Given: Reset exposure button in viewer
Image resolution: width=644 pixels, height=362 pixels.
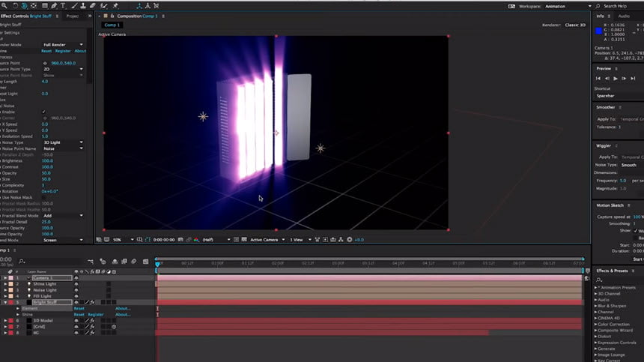Looking at the screenshot, I should (x=350, y=240).
